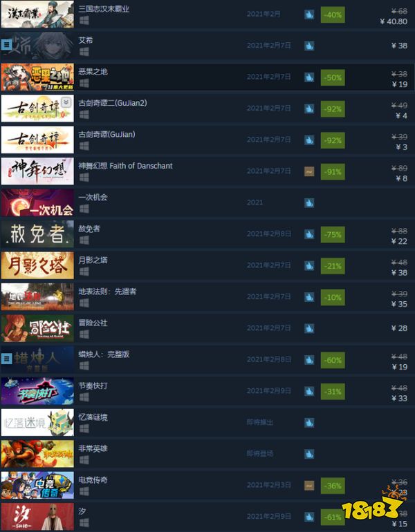The height and width of the screenshot is (532, 415).
Task: Select the 冒险公社 list row price ¥ 28
Action: pyautogui.click(x=399, y=328)
